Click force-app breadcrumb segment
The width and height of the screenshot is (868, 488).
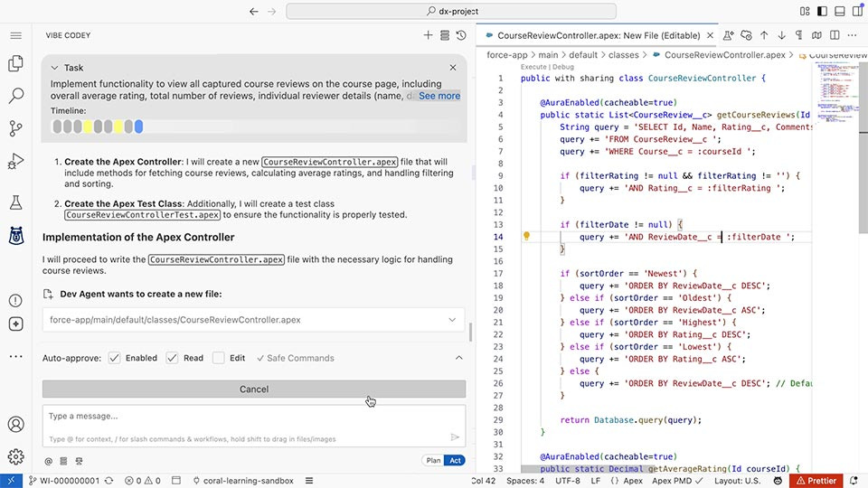coord(507,55)
